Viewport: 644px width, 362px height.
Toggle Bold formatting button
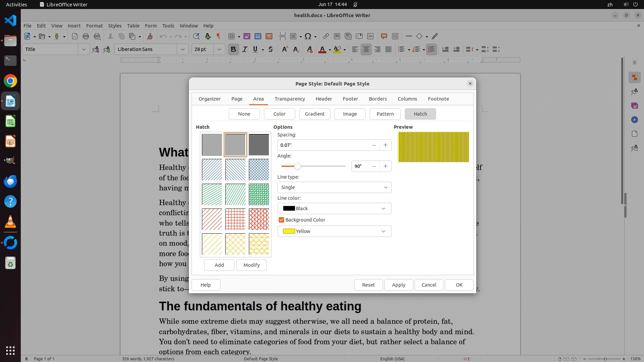point(233,49)
